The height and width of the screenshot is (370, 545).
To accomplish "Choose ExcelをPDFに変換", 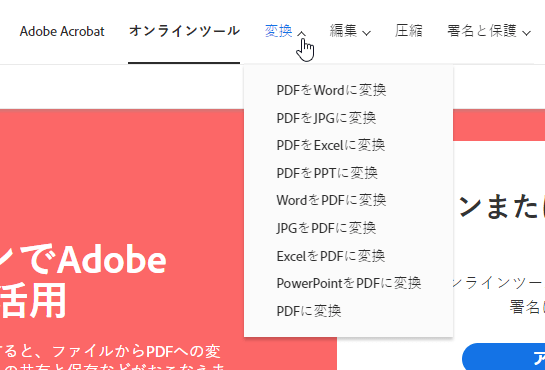I will click(331, 256).
